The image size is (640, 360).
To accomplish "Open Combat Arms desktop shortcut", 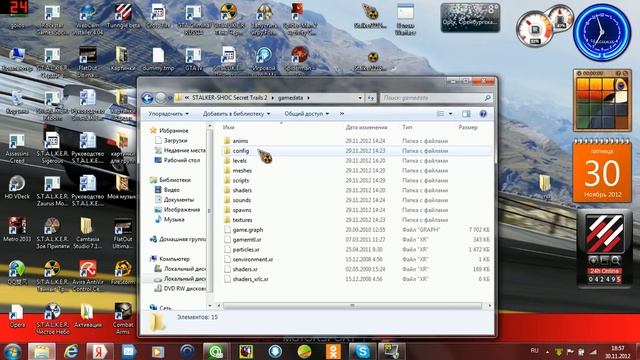I will pos(123,319).
